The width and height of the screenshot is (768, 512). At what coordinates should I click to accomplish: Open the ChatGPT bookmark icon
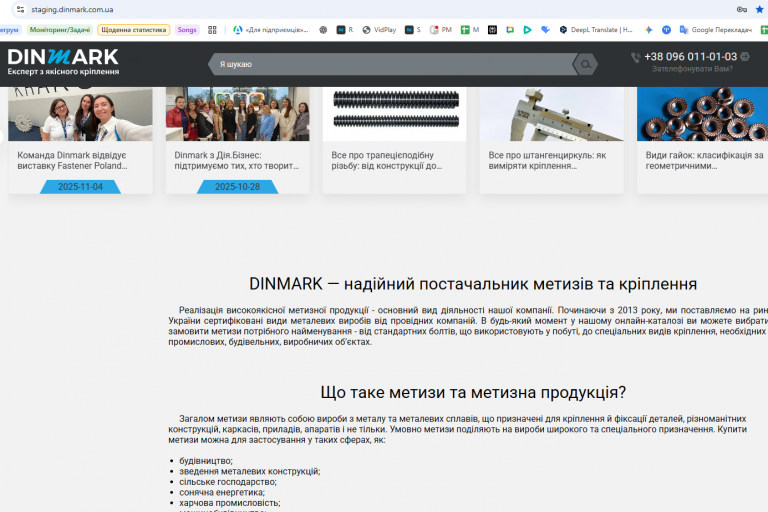[323, 30]
